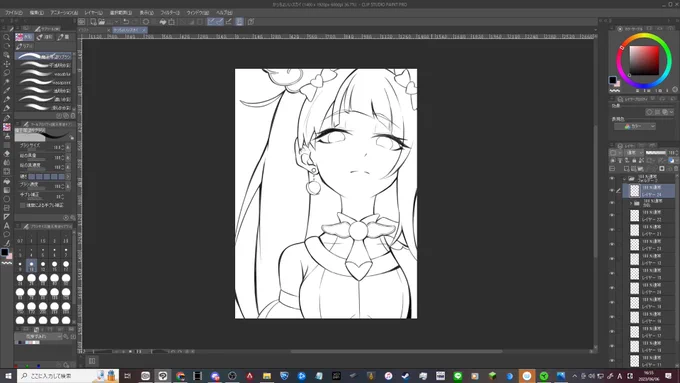Collapse the フォルダー 2 folder arrow
The image size is (680, 383).
coord(624,179)
